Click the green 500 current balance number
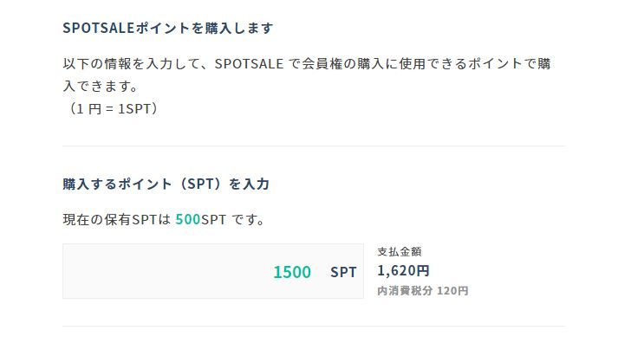This screenshot has height=343, width=644. pos(188,219)
